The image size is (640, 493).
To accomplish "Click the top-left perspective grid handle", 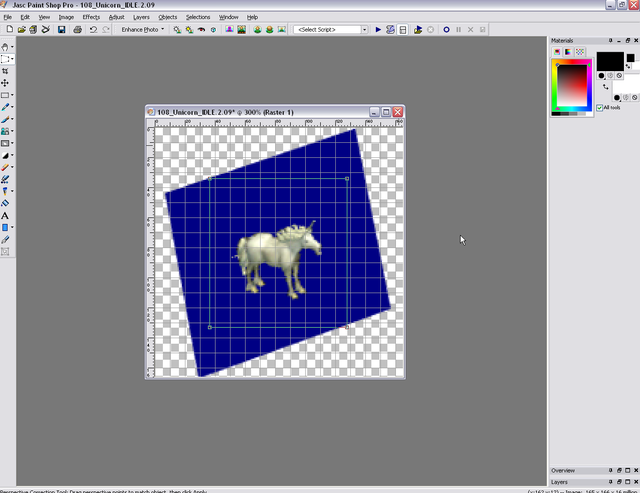I will point(210,179).
